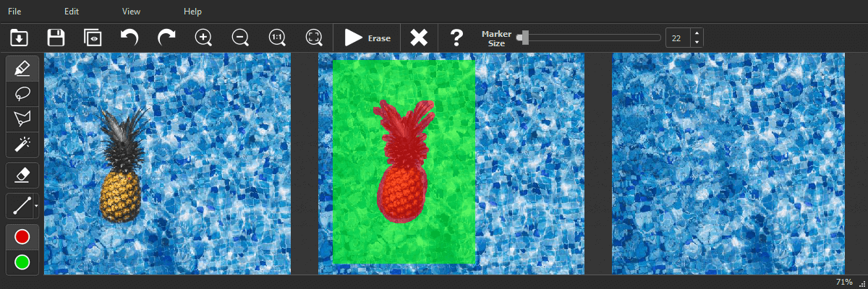Select the Lasso tool

coord(22,93)
